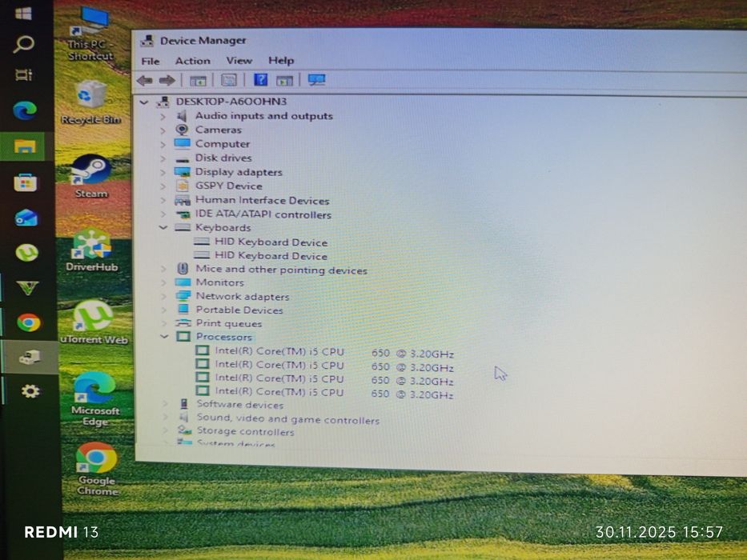
Task: Open the Recycle Bin desktop icon
Action: click(91, 102)
